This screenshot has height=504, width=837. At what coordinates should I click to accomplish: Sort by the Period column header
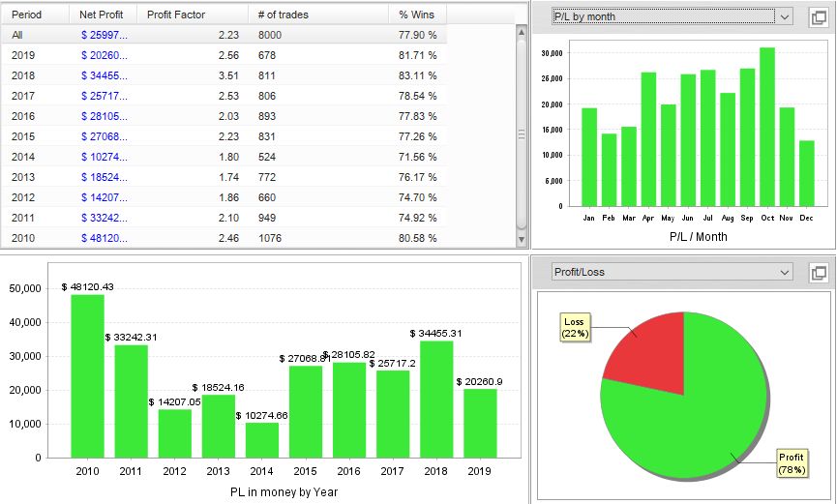tap(35, 15)
